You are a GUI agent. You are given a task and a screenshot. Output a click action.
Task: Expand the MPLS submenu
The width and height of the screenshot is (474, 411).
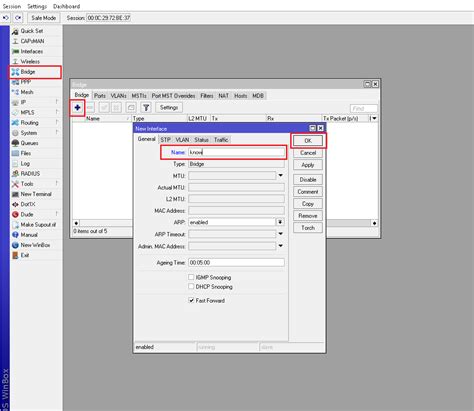(x=57, y=112)
